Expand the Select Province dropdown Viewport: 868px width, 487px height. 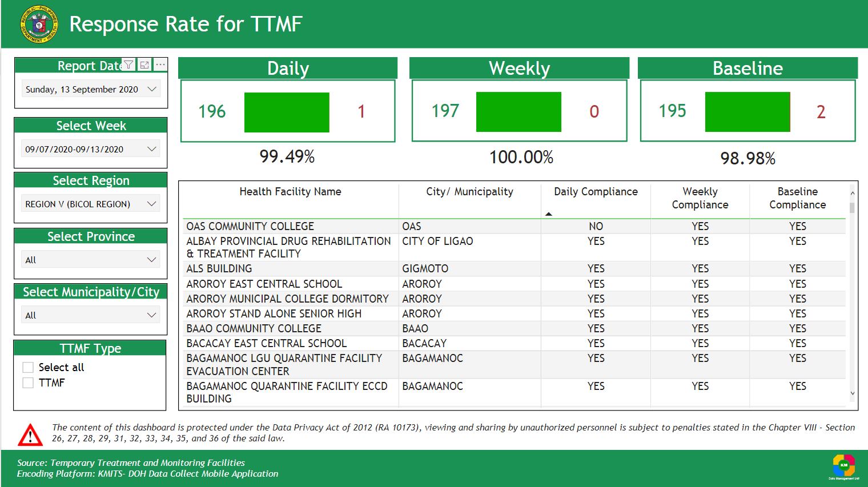(90, 260)
